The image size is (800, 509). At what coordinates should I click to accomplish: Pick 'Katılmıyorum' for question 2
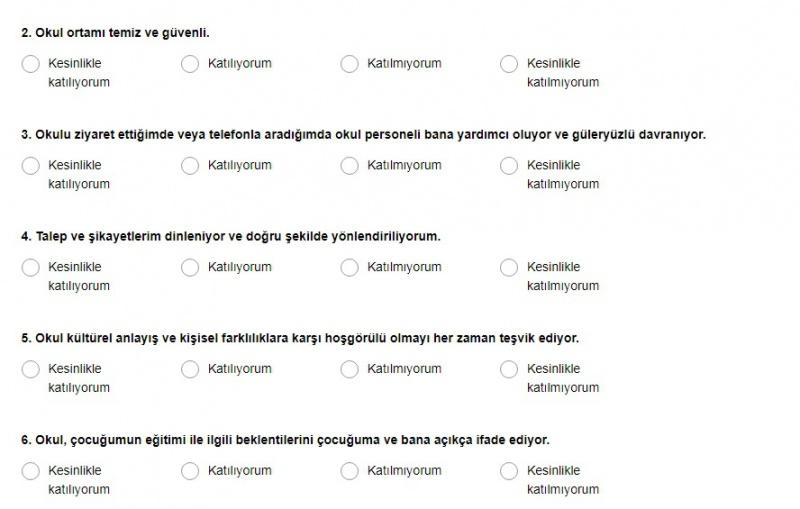350,64
